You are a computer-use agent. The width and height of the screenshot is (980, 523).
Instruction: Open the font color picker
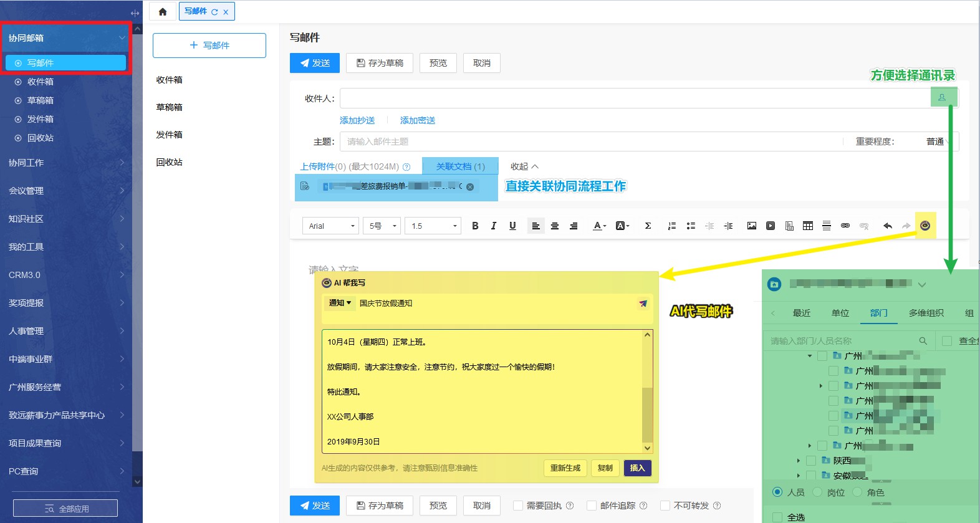[599, 226]
